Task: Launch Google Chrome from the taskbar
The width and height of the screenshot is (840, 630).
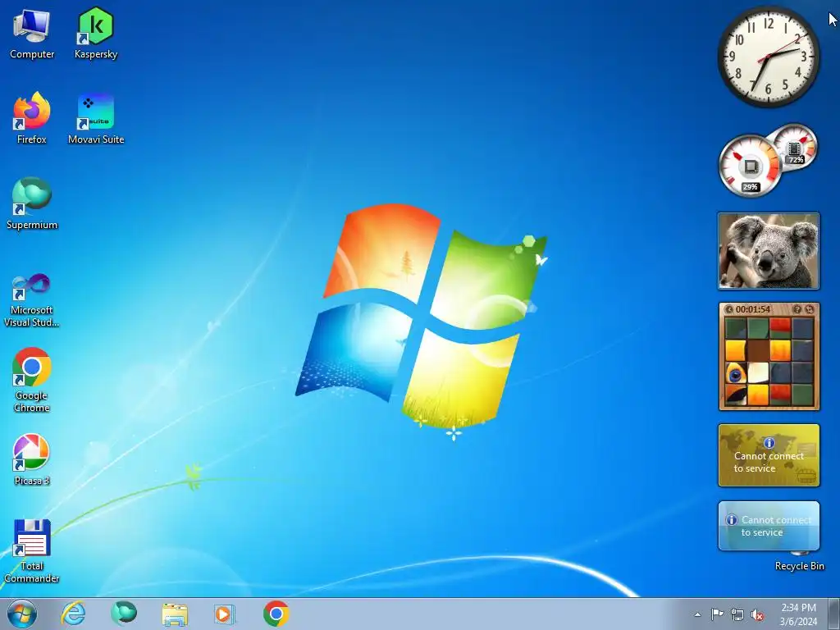Action: pos(276,614)
